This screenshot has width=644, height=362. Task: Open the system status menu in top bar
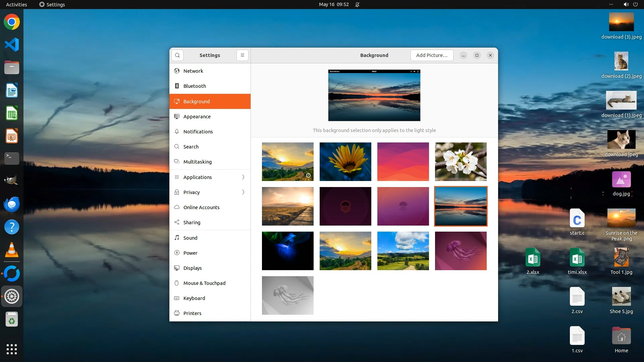point(630,4)
